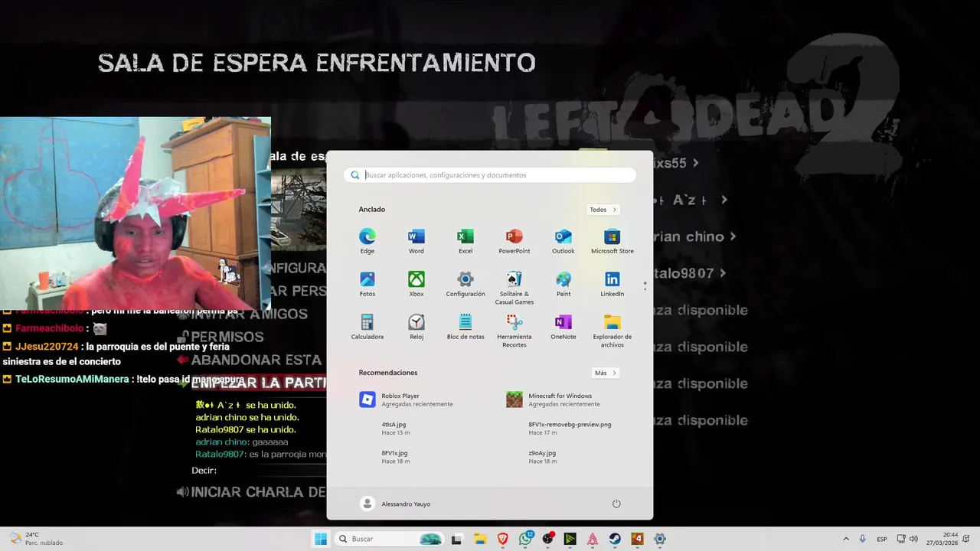The width and height of the screenshot is (980, 551).
Task: Open Brave browser from taskbar
Action: click(503, 539)
